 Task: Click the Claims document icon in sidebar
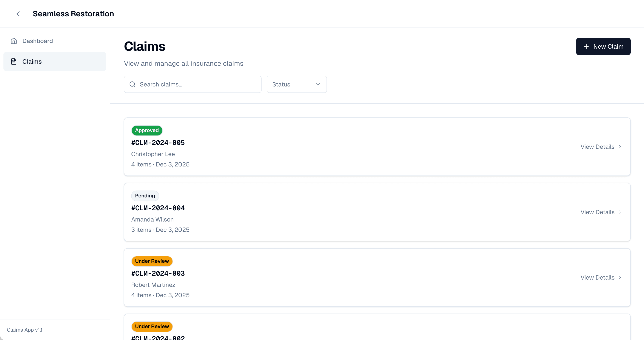[x=14, y=61]
